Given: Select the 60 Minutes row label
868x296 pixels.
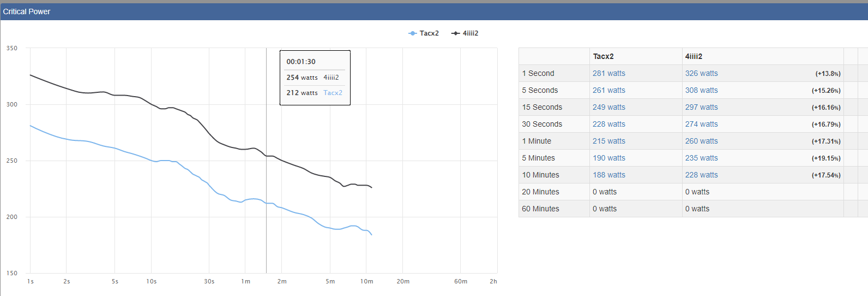Looking at the screenshot, I should tap(540, 209).
